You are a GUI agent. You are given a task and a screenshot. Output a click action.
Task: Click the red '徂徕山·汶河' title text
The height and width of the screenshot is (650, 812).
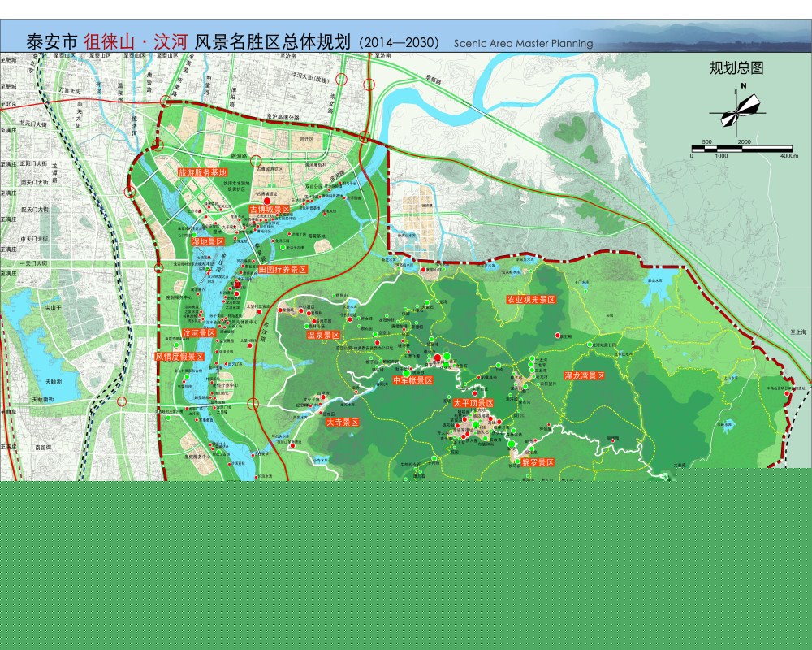[x=135, y=42]
